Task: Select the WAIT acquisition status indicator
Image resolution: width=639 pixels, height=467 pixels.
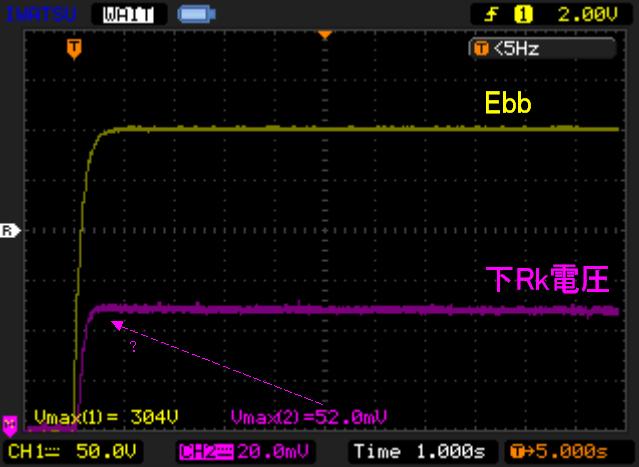Action: [129, 15]
